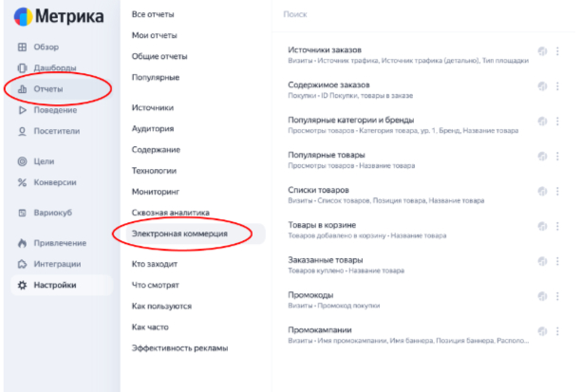Open Дашборды via its sidebar icon
582x392 pixels.
click(x=21, y=68)
